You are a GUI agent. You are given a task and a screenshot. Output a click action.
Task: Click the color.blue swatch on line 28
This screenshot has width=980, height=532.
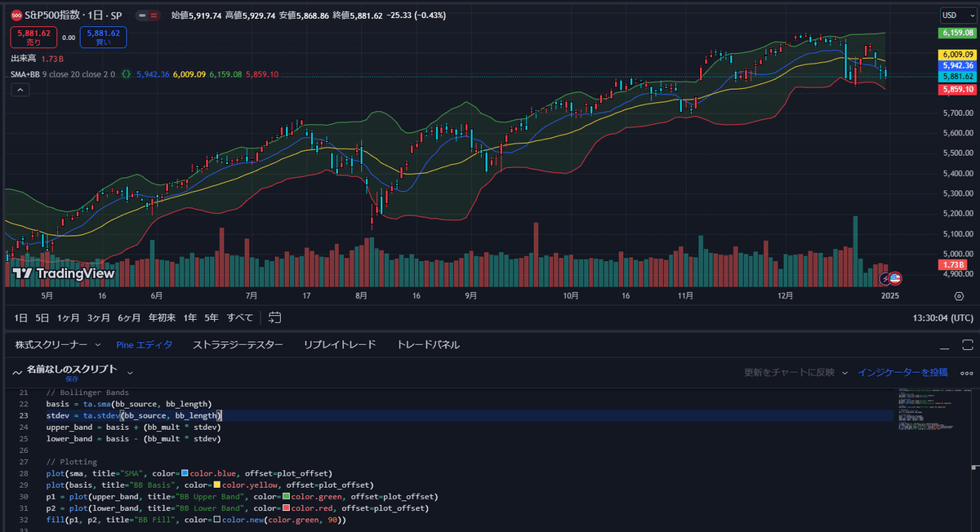pos(185,473)
